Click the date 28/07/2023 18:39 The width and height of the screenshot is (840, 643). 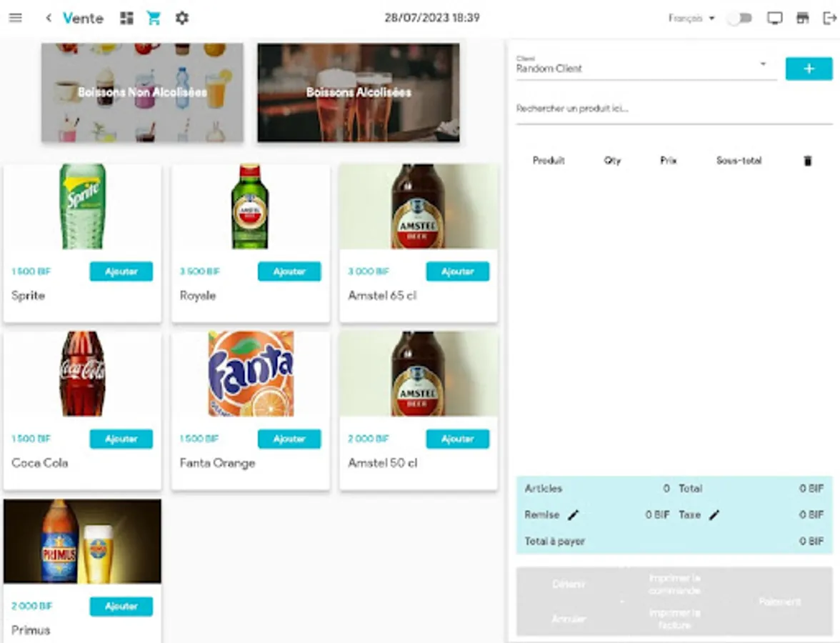431,19
